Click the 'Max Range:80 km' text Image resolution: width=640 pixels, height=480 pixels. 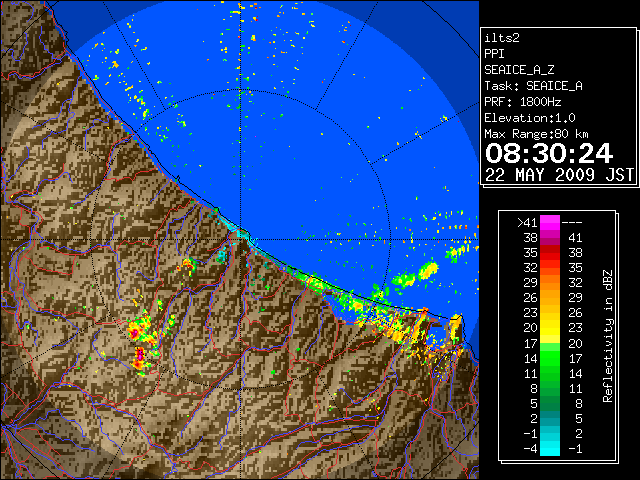click(536, 134)
